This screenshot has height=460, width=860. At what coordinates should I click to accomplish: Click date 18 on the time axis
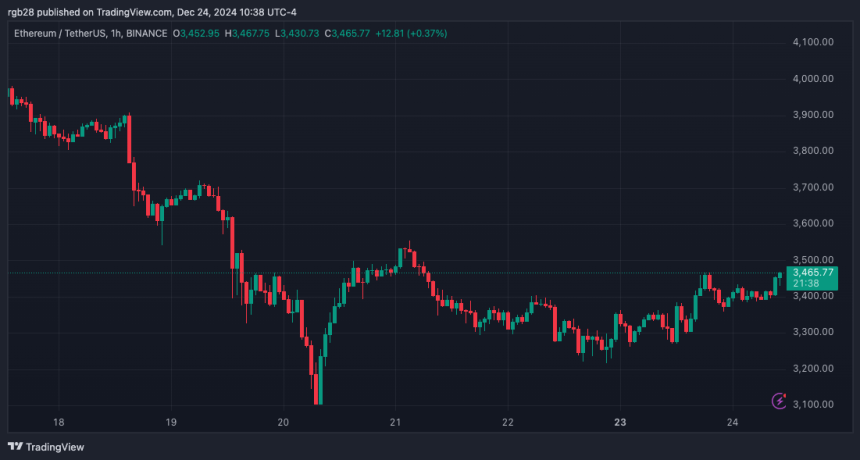(x=59, y=422)
